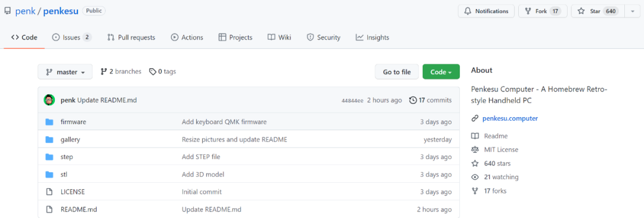Image resolution: width=644 pixels, height=218 pixels.
Task: Click the commits history clock icon
Action: coord(413,100)
